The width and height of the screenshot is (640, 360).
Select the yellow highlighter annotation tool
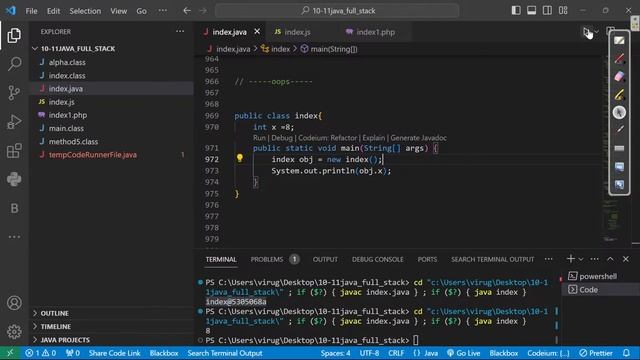[x=619, y=94]
